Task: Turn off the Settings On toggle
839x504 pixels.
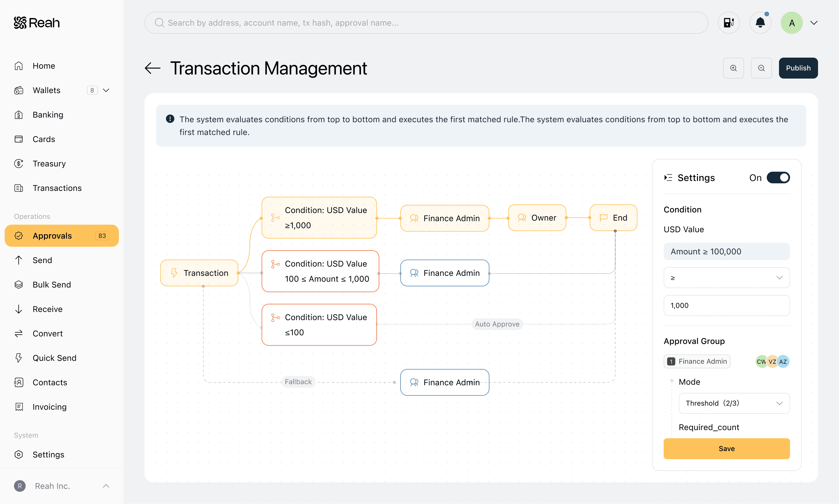Action: coord(778,178)
